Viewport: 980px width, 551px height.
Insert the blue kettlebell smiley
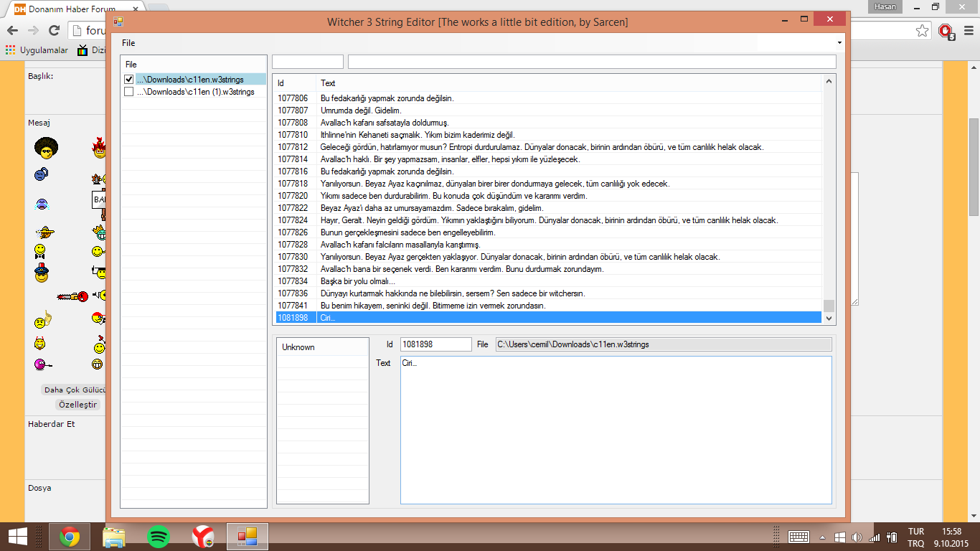tap(42, 174)
